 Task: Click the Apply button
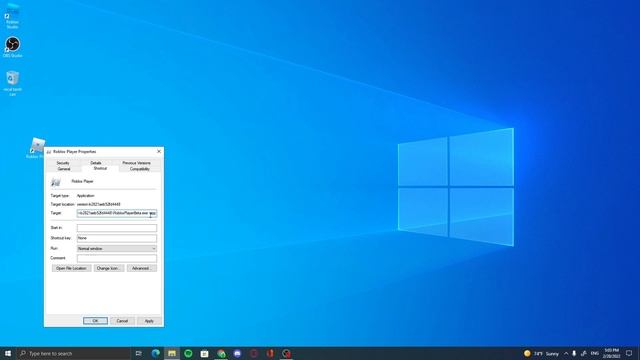pos(149,321)
